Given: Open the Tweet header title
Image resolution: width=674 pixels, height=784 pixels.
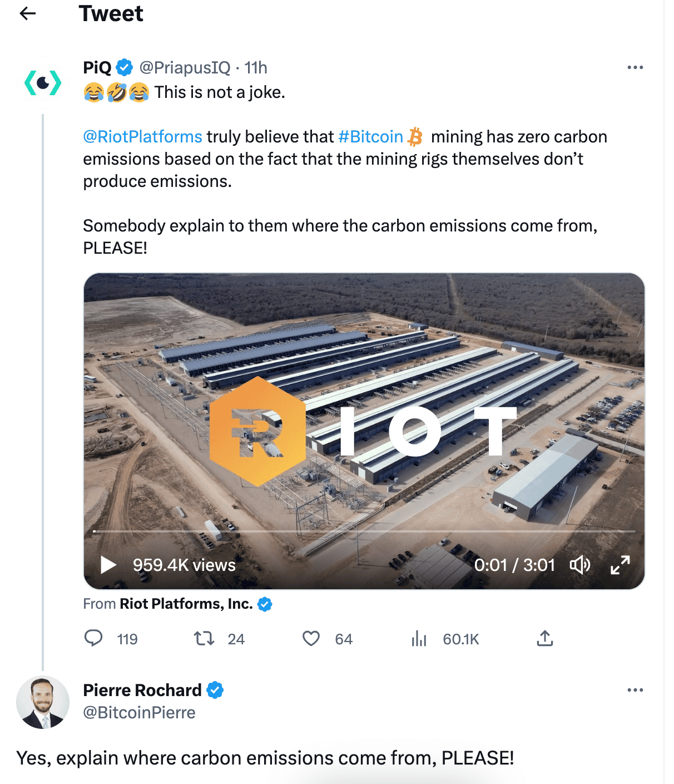Looking at the screenshot, I should click(111, 13).
